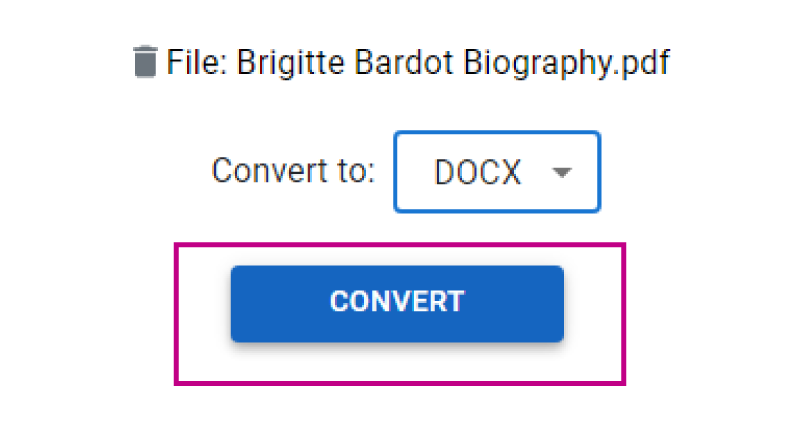Choose a different target format from the DOCX box
800x445 pixels.
pos(497,172)
